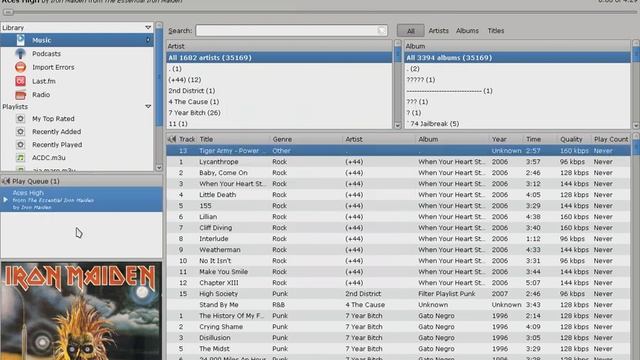This screenshot has height=360, width=640.
Task: Select the Tiger Army track row
Action: pyautogui.click(x=398, y=151)
